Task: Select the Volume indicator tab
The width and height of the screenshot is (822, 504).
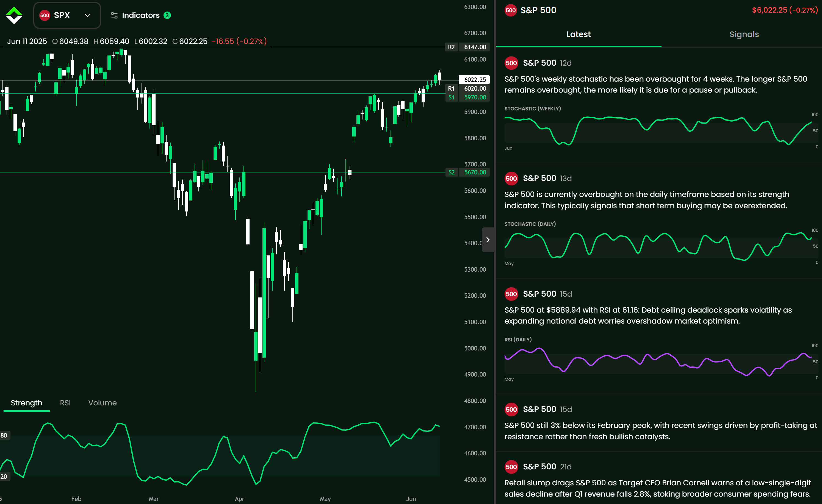Action: point(103,403)
